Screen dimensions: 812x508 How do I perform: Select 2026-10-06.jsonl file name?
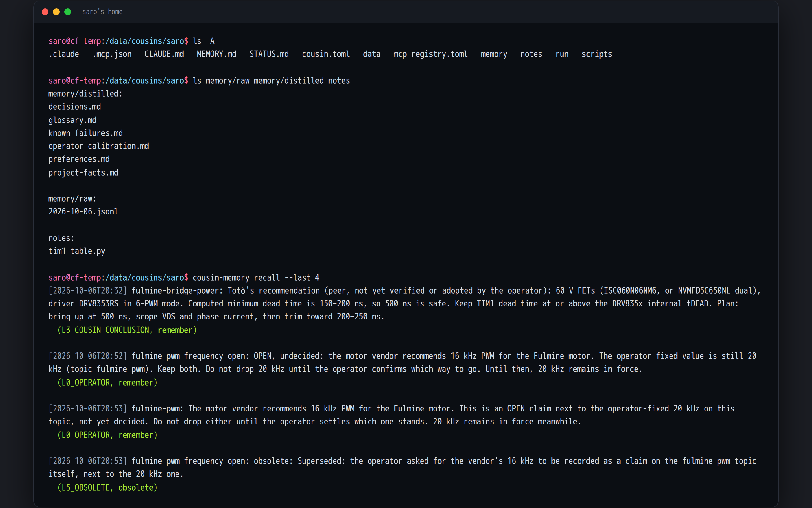point(83,212)
